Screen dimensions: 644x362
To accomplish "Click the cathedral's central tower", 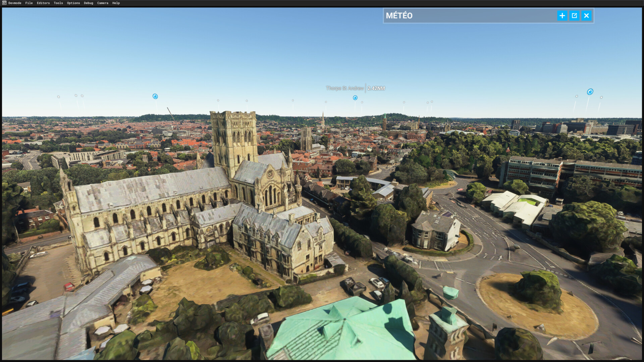I will 234,141.
